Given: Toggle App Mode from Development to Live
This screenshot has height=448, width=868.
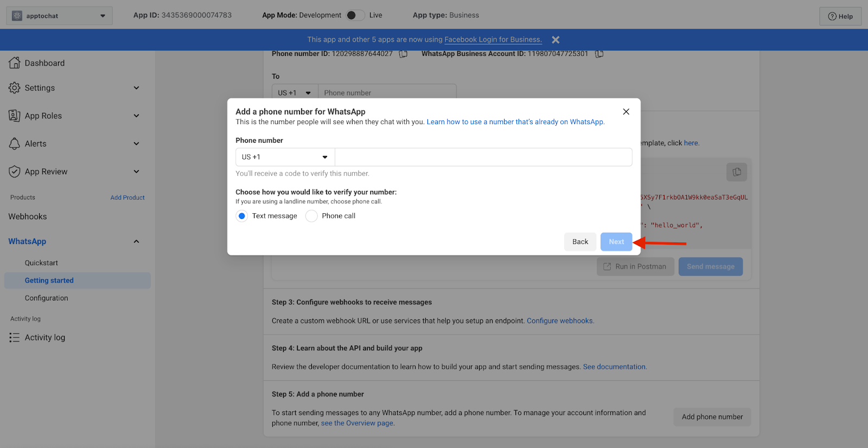Looking at the screenshot, I should tap(356, 15).
